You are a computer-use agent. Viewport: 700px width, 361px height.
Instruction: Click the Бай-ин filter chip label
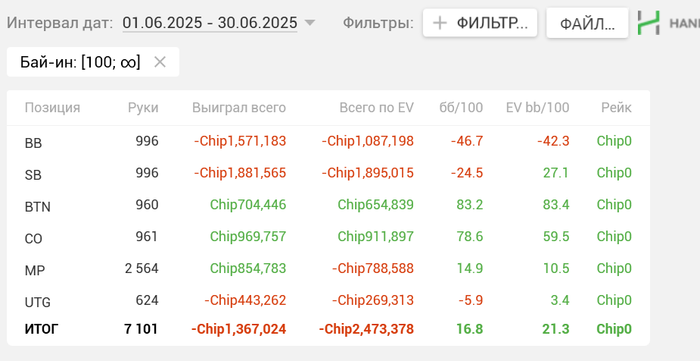coord(80,62)
